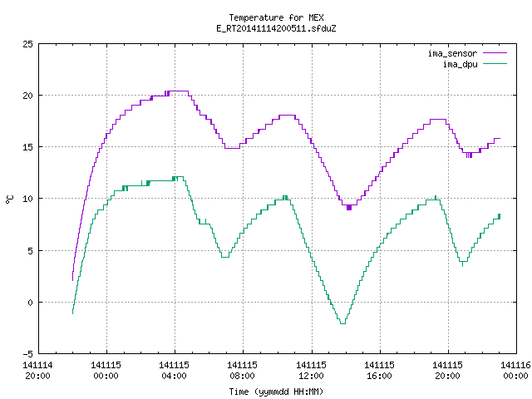Click the x-axis label 141116 00:00

(515, 371)
